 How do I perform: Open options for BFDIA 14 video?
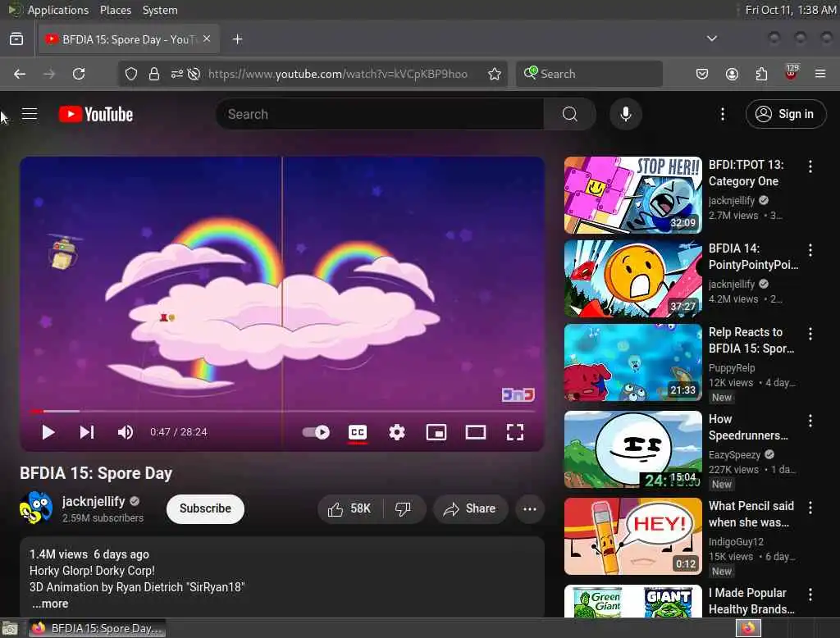[x=810, y=250]
